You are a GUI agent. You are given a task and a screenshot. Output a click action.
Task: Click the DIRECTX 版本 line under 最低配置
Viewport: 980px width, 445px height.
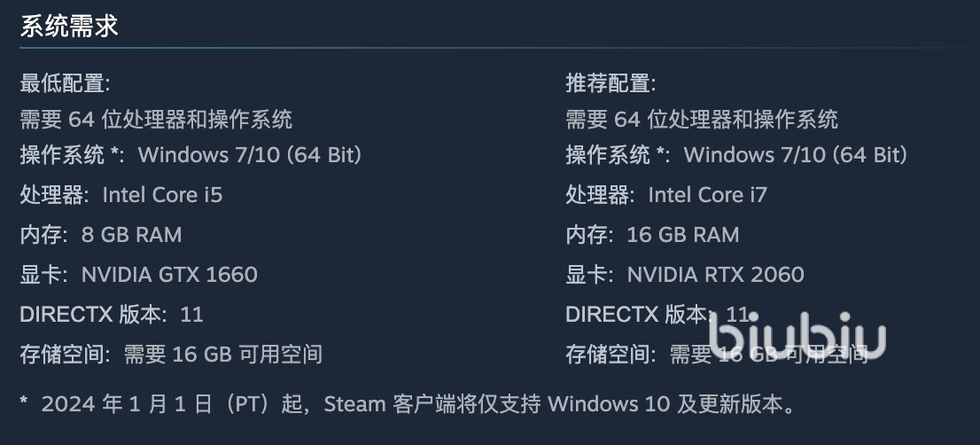(112, 315)
